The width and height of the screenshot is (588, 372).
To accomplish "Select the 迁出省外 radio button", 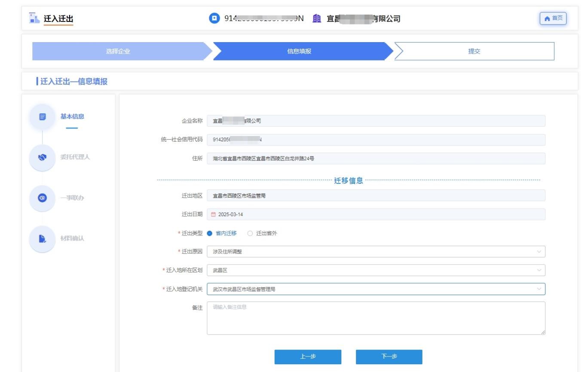I will 250,233.
